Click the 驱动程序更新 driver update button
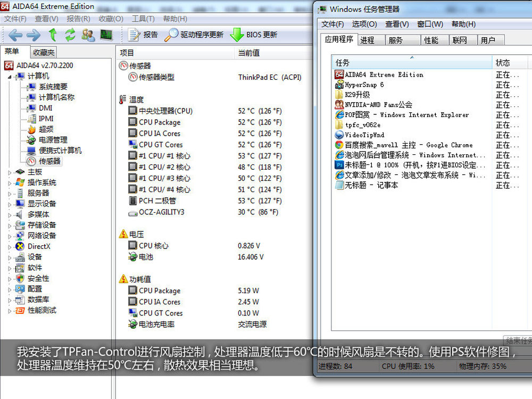 [194, 35]
